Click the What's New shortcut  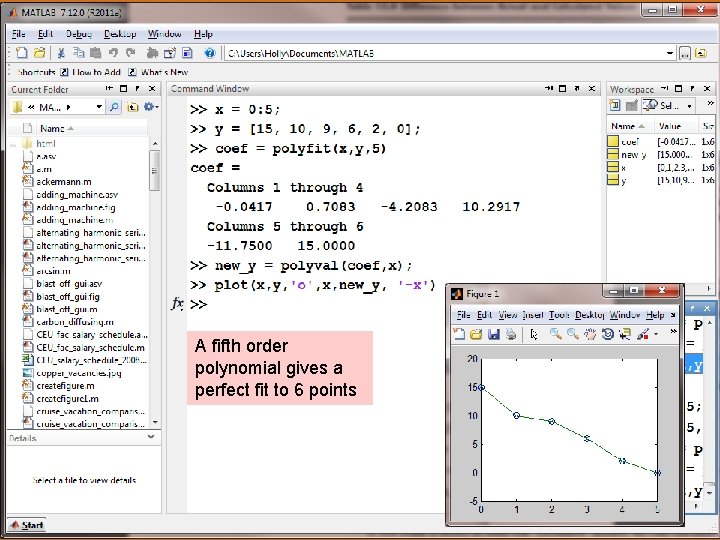pos(158,72)
